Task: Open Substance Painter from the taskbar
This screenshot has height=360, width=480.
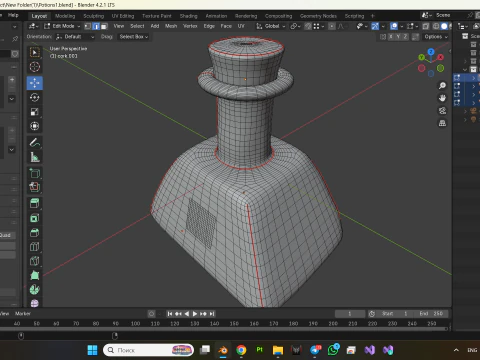Action: click(x=259, y=350)
